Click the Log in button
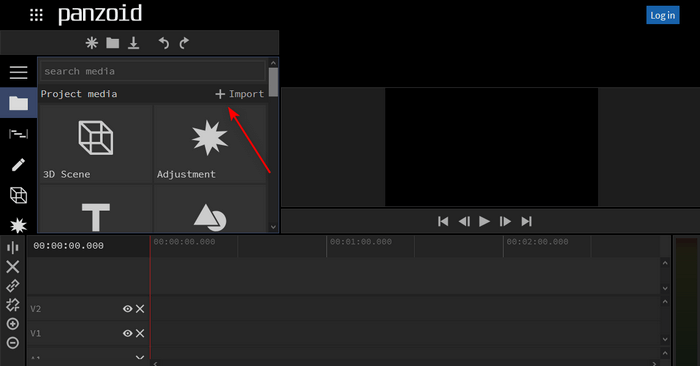 coord(662,15)
